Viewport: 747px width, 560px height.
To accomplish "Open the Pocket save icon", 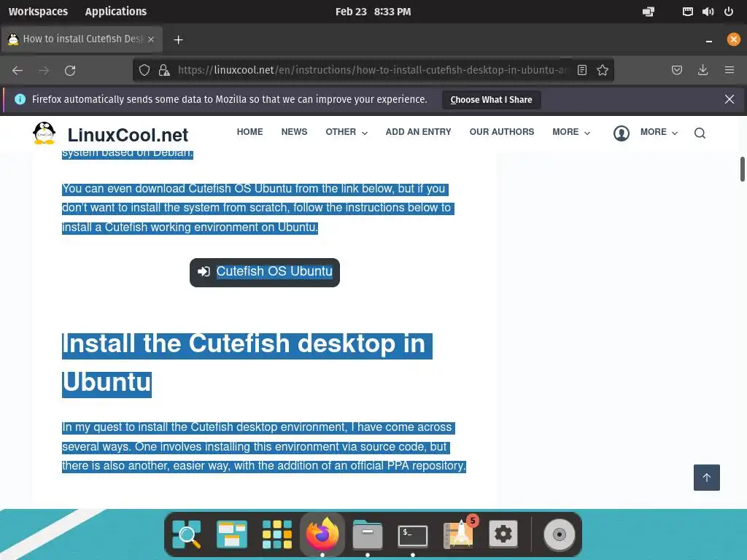I will coord(676,71).
